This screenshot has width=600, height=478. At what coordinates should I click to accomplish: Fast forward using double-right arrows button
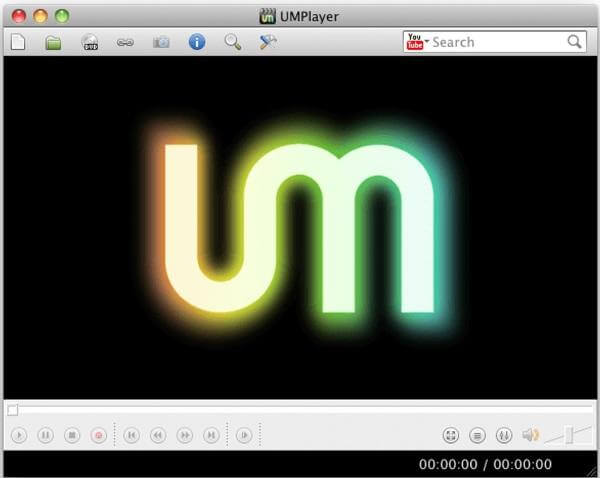(185, 435)
